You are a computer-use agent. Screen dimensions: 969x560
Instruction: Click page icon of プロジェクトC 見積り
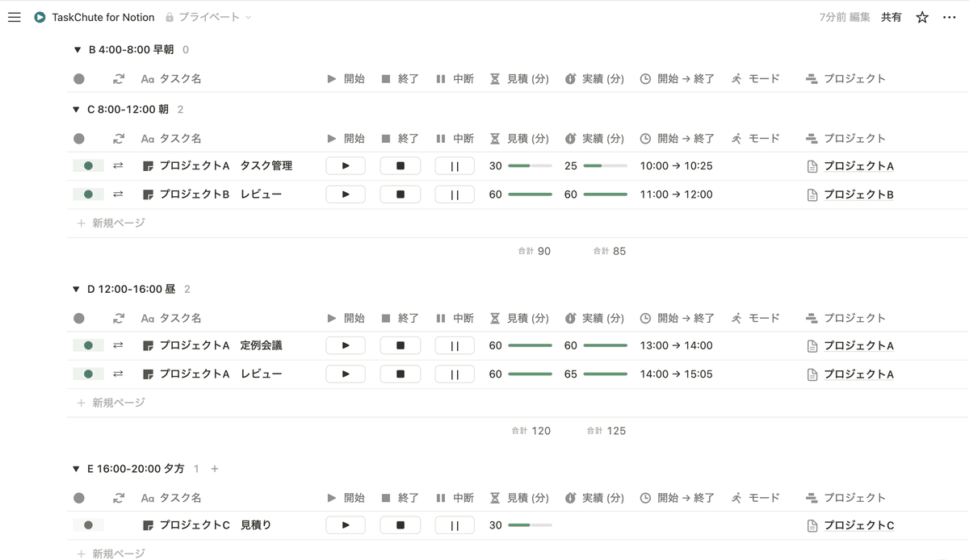pyautogui.click(x=148, y=525)
